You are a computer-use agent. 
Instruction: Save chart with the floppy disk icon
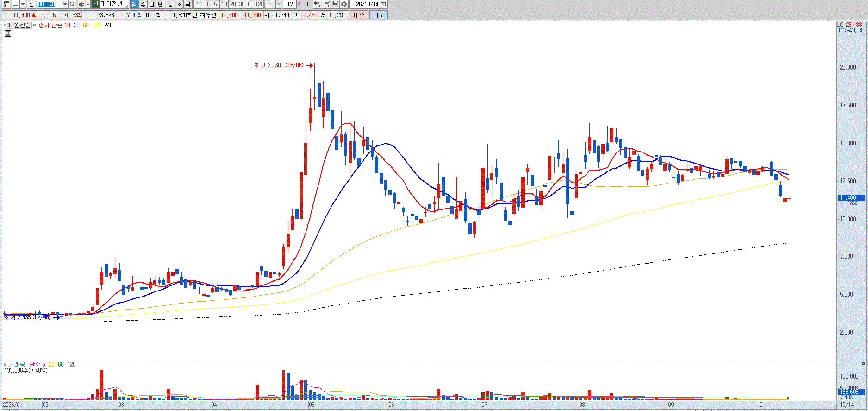(x=335, y=4)
